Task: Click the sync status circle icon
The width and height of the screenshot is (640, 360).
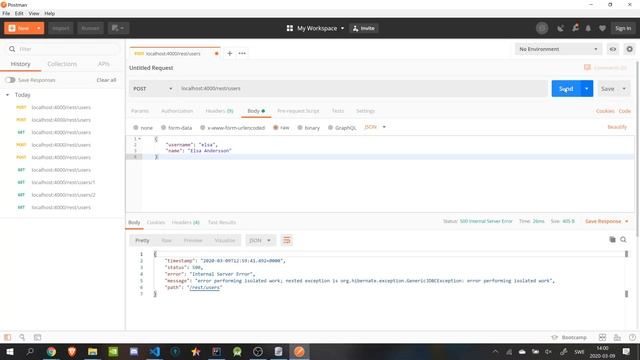Action: pos(542,28)
